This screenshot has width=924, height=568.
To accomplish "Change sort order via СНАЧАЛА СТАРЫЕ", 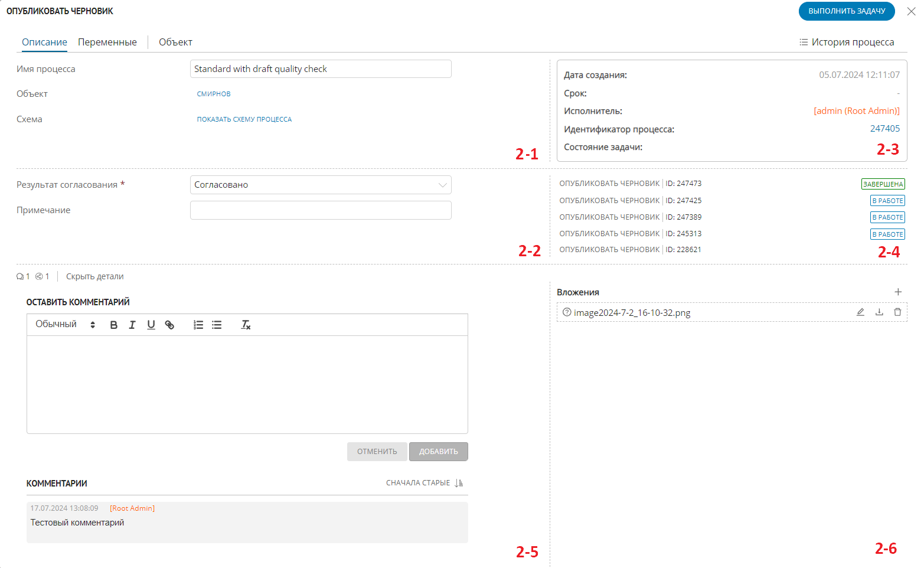I will pyautogui.click(x=418, y=483).
